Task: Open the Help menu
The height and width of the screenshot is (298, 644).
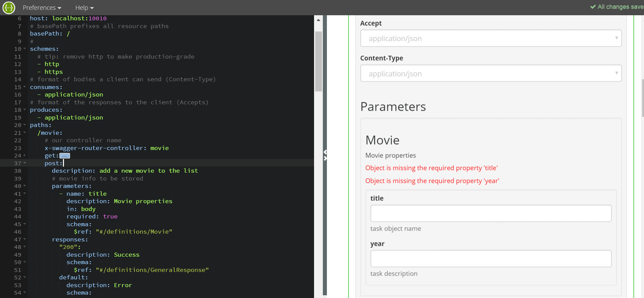Action: pos(84,7)
